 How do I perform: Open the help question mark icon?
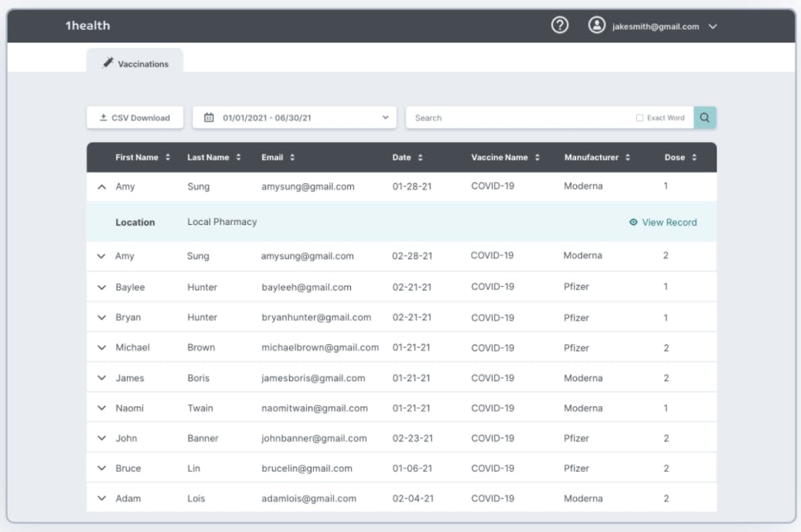click(x=559, y=25)
